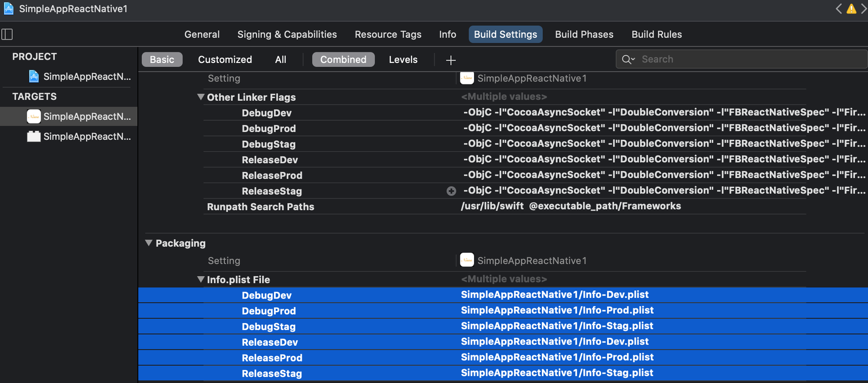Switch the view to Levels
Image resolution: width=868 pixels, height=383 pixels.
coord(403,59)
